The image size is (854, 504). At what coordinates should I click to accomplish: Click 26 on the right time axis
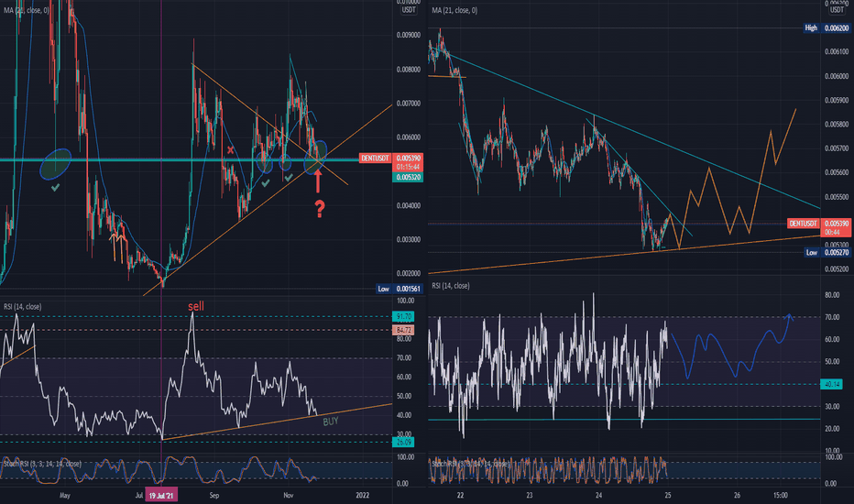click(x=737, y=495)
